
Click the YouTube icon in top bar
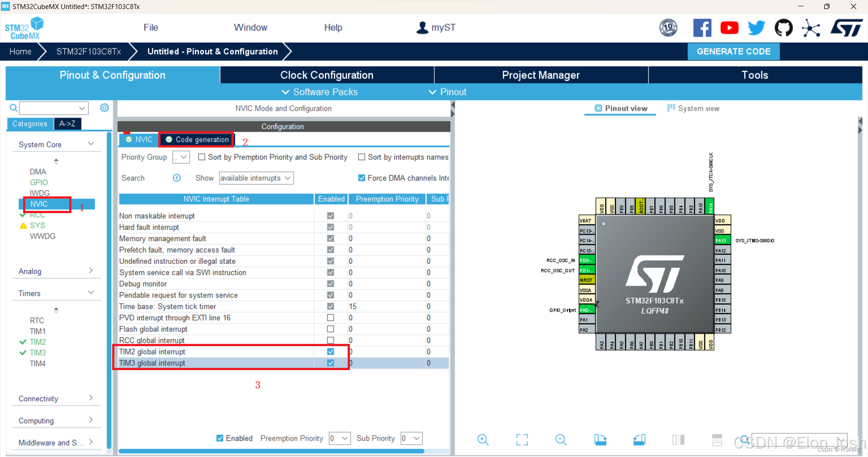click(729, 28)
